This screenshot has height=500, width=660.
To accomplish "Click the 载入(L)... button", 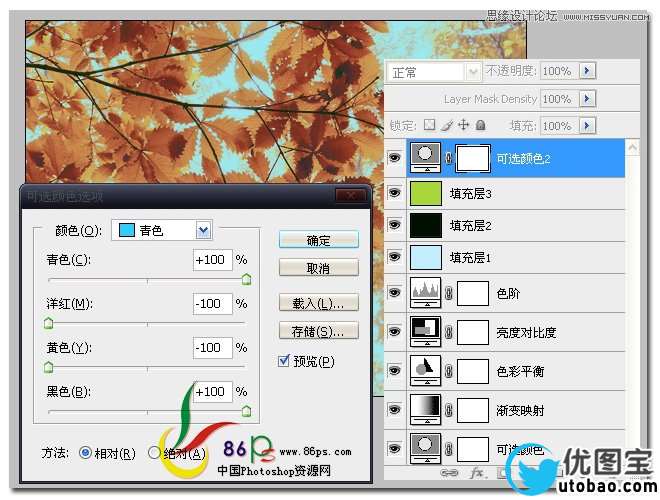I will pyautogui.click(x=319, y=303).
